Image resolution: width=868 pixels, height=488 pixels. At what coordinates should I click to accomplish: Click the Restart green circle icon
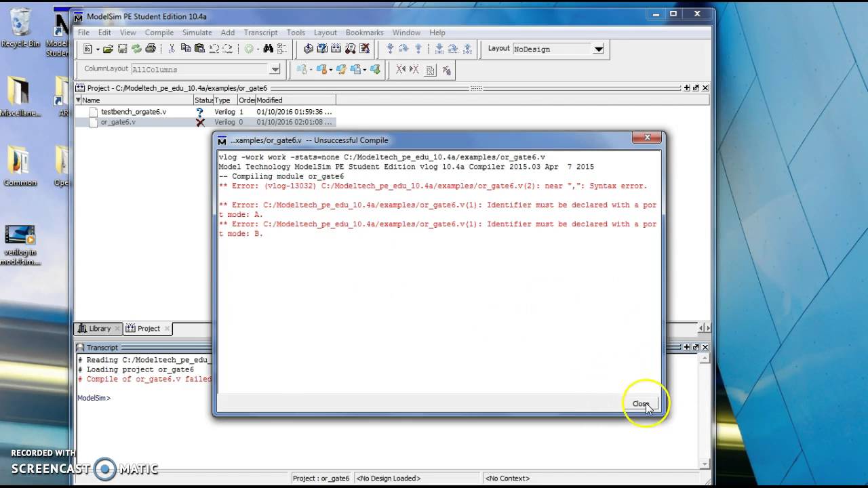[x=249, y=49]
